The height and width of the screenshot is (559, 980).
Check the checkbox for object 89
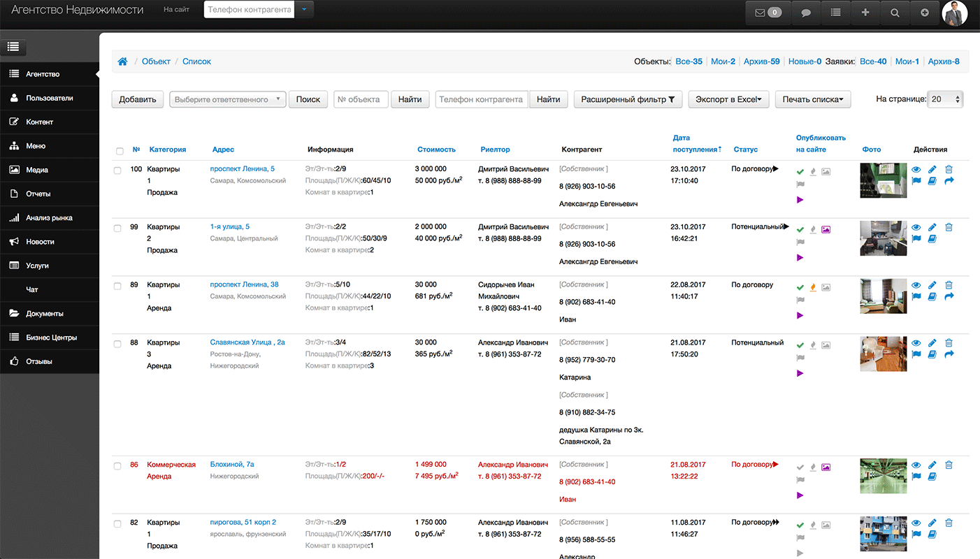117,286
